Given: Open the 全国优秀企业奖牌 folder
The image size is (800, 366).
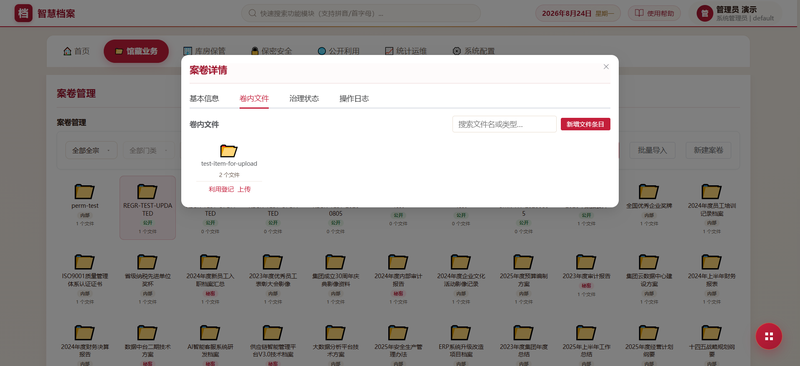Looking at the screenshot, I should point(649,191).
